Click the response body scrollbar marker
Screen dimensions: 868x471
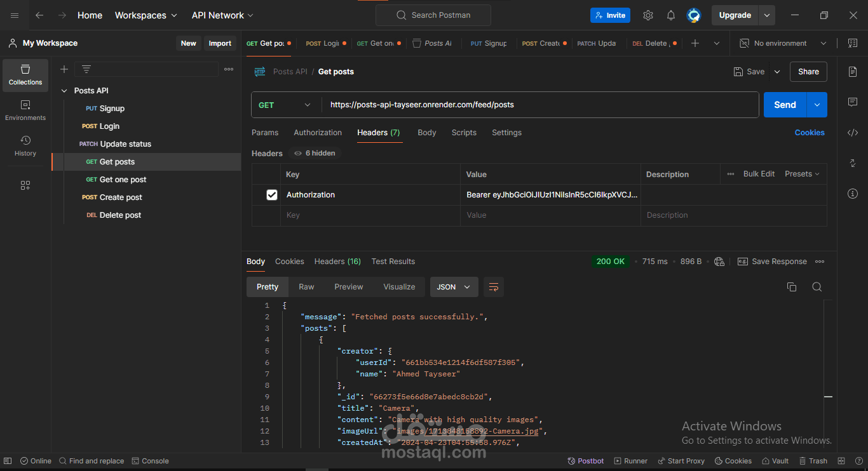pyautogui.click(x=828, y=396)
